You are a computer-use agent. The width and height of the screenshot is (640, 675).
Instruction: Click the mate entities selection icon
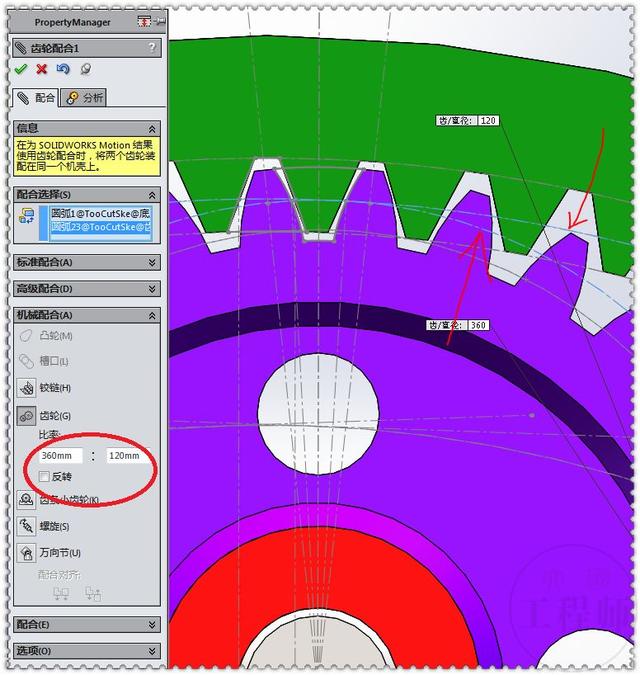[26, 216]
